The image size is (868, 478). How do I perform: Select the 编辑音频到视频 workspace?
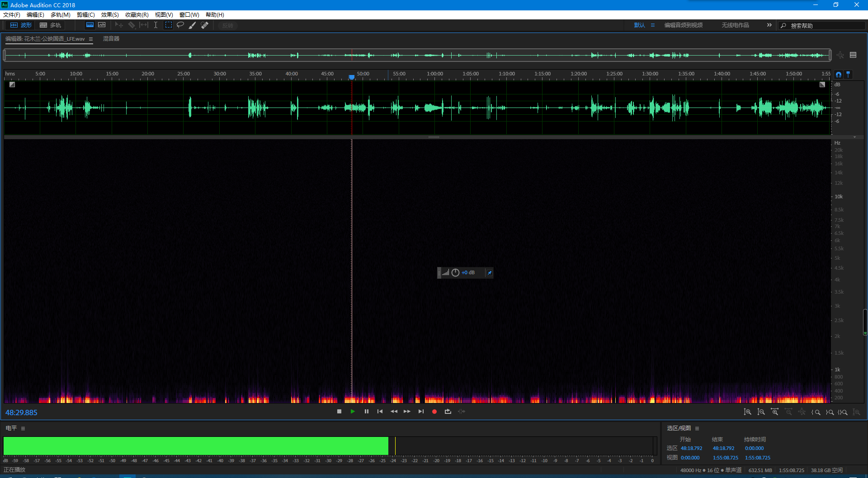(683, 25)
